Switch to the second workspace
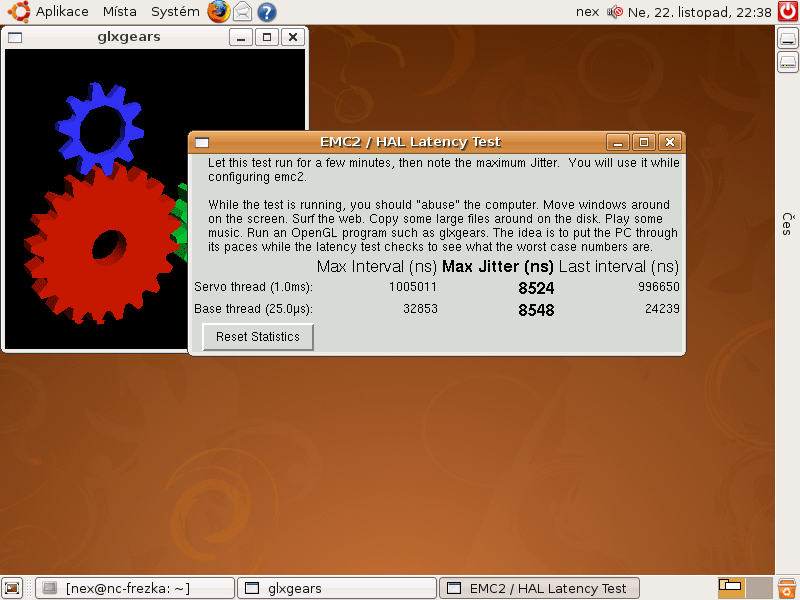Screen dimensions: 800x600 coord(759,588)
